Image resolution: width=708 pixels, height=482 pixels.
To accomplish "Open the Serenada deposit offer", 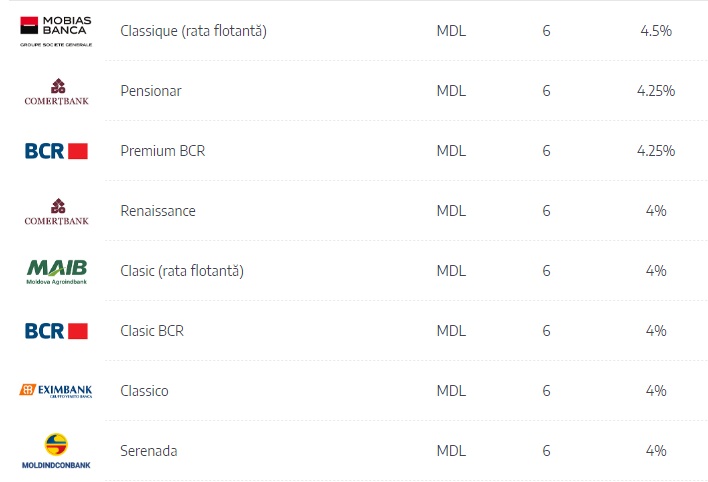I will coord(149,451).
